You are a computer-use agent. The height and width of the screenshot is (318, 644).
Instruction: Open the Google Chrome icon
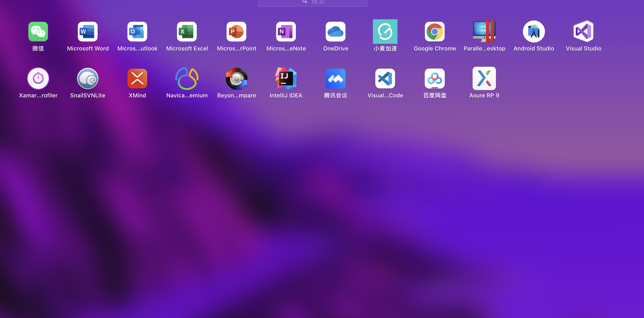tap(435, 32)
